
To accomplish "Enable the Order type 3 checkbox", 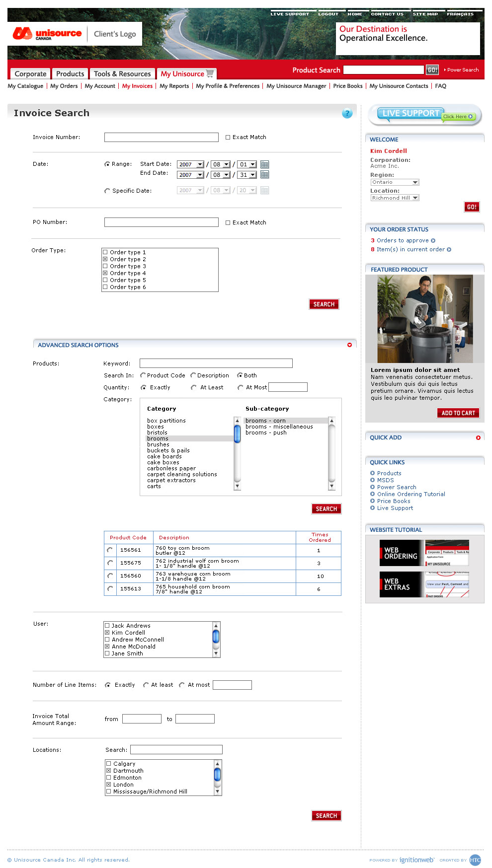I will (x=105, y=266).
